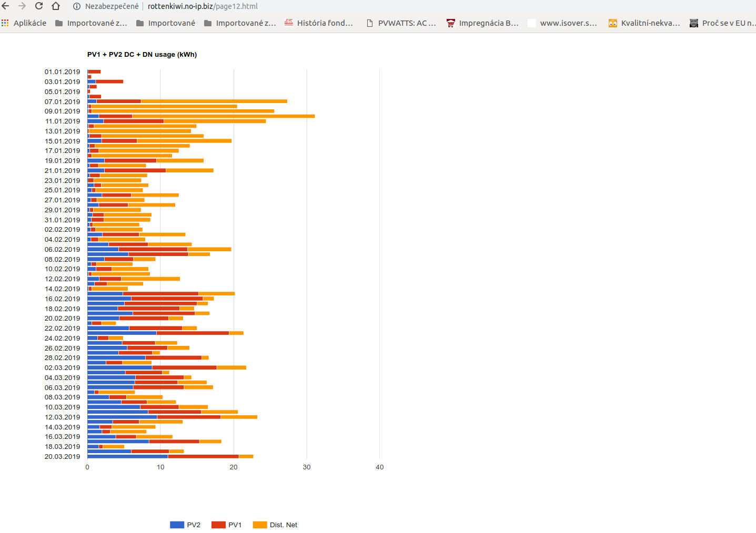Click the 28.02.2019 date label
The width and height of the screenshot is (756, 533).
pos(63,358)
